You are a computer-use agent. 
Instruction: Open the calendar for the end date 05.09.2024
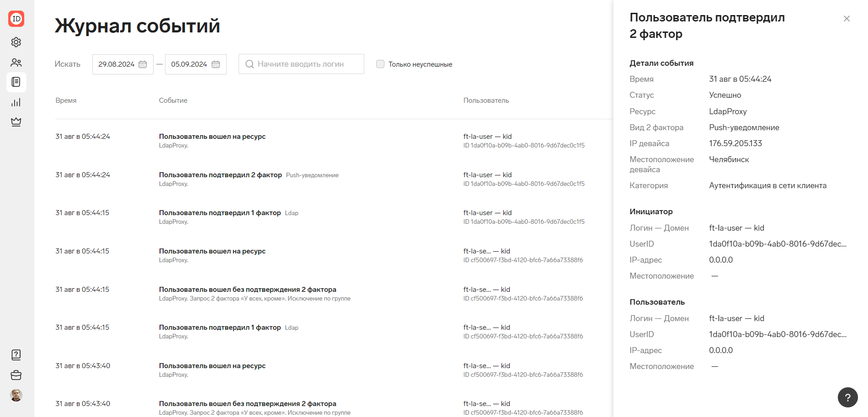tap(216, 64)
